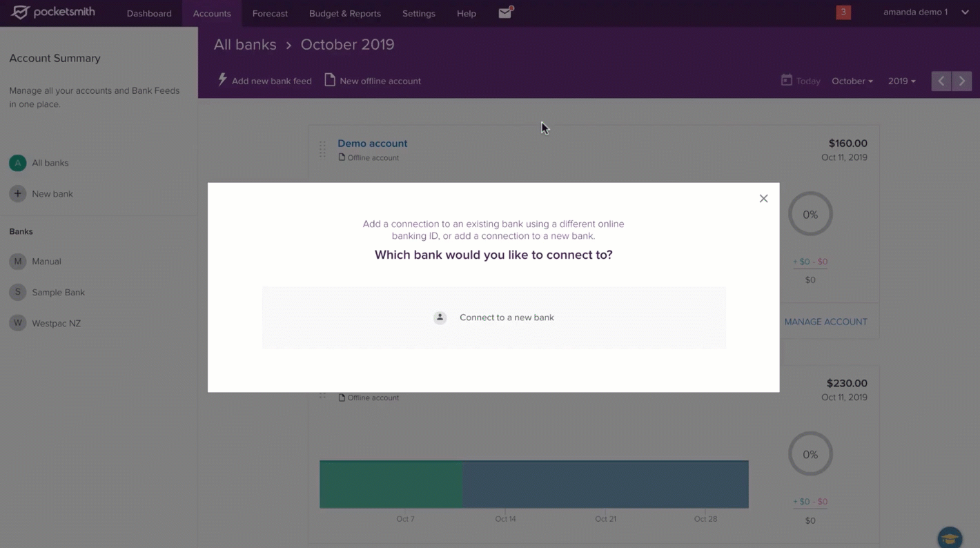Screen dimensions: 980x548
Task: Close the bank connection dialog
Action: (763, 199)
